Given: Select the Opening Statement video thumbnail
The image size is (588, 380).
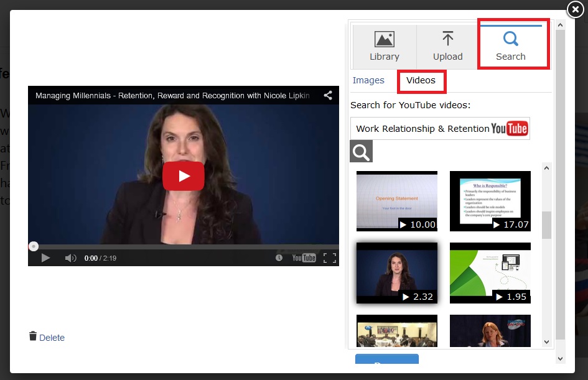Looking at the screenshot, I should point(397,201).
